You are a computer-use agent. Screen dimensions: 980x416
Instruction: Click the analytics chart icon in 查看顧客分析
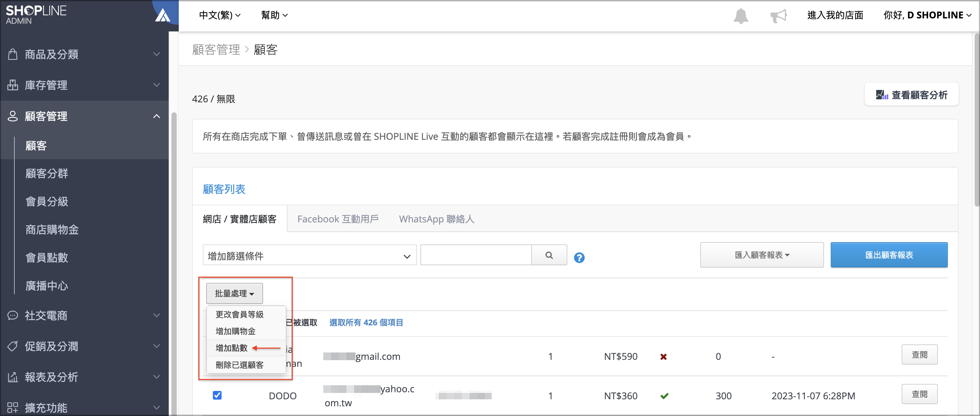pyautogui.click(x=882, y=94)
